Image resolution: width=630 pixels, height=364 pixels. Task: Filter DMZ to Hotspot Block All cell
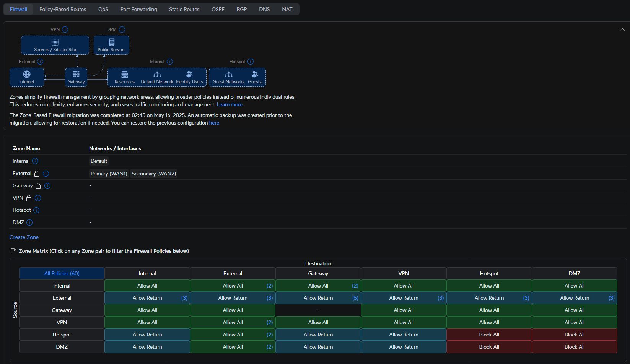[x=489, y=347]
